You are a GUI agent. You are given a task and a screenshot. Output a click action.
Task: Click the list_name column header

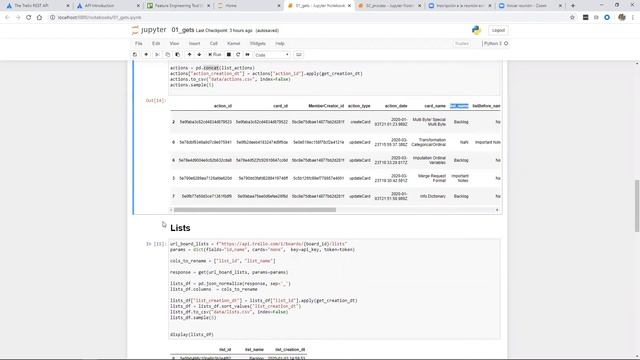pos(254,350)
